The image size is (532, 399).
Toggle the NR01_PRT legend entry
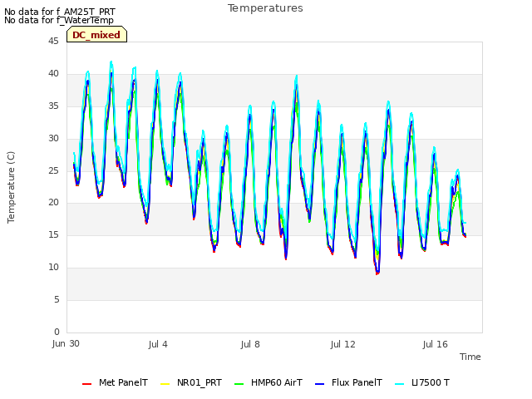[x=191, y=382]
